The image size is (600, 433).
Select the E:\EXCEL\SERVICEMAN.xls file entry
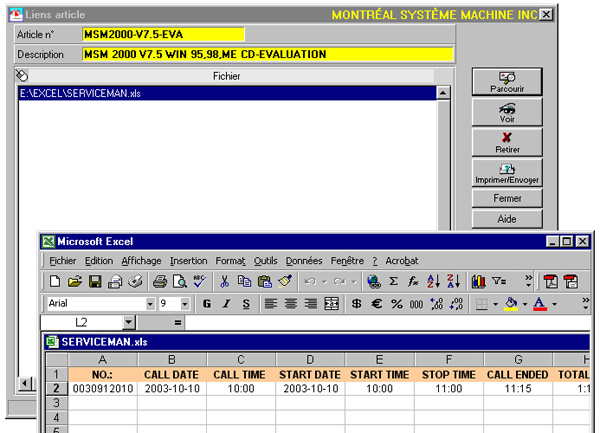tap(227, 93)
